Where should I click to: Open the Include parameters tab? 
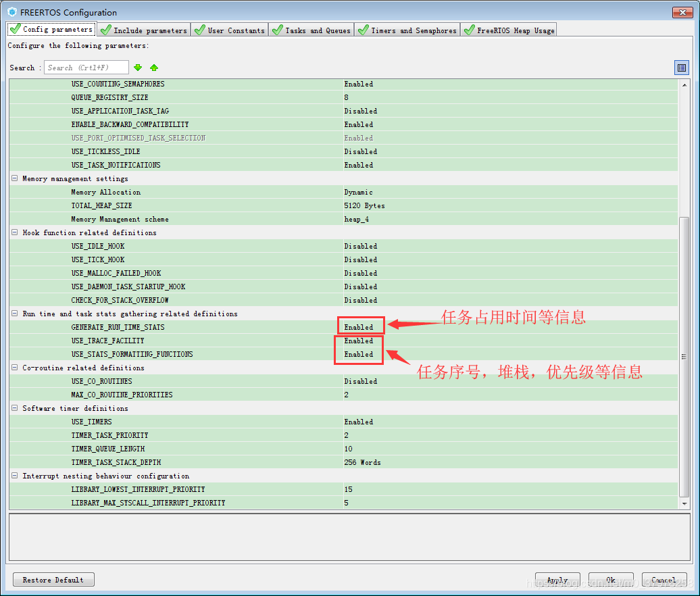144,30
